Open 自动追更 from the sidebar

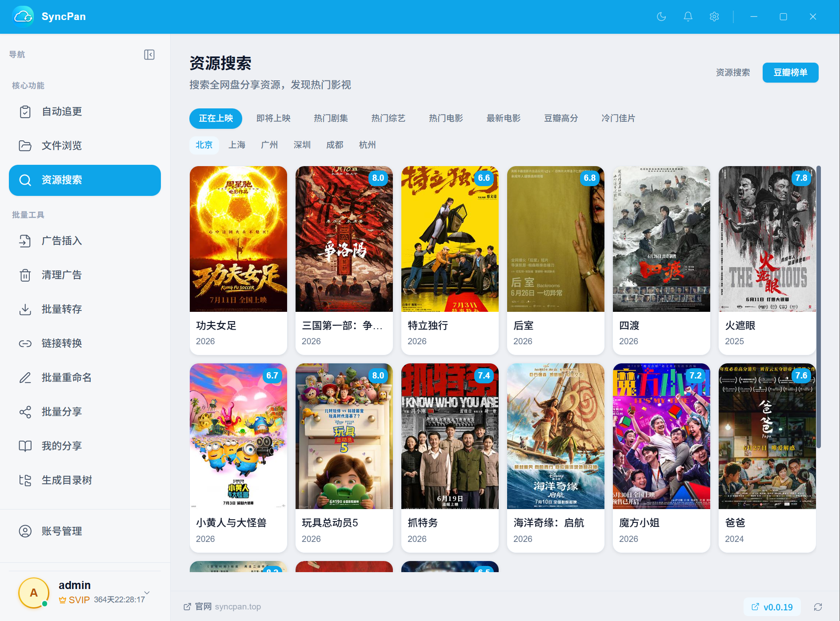85,111
